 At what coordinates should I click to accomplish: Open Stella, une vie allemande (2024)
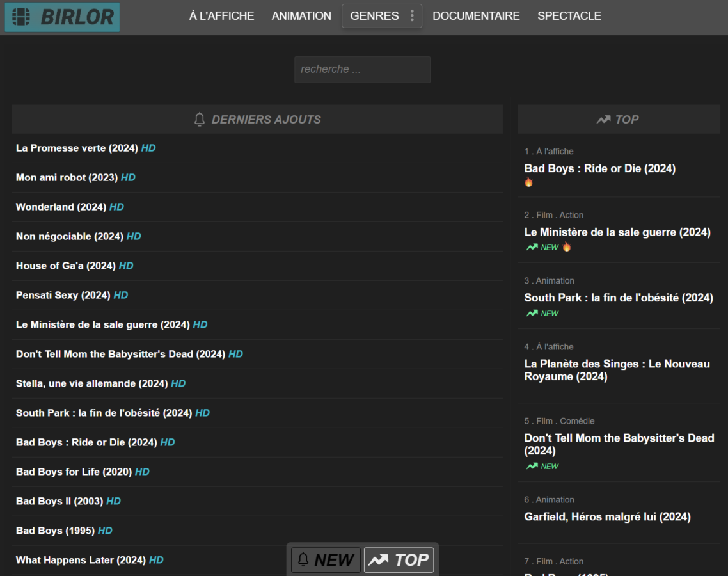pyautogui.click(x=92, y=383)
